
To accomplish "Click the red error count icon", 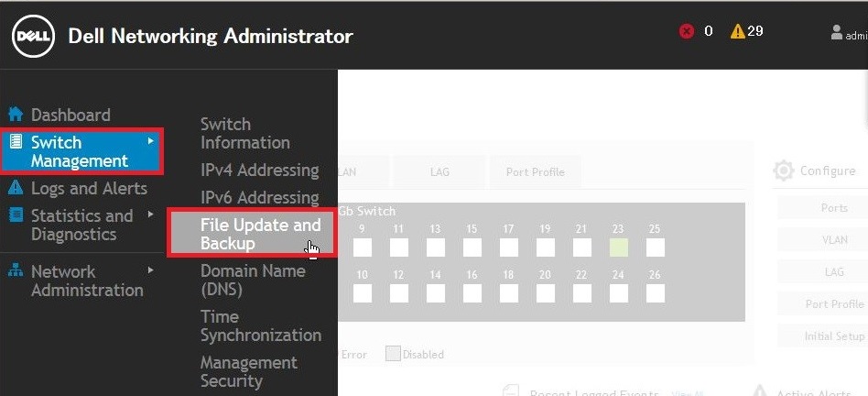I will tap(687, 31).
